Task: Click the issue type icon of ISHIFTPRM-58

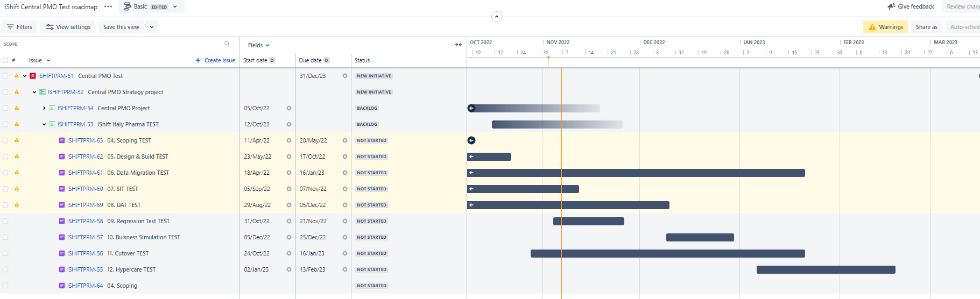Action: click(62, 221)
